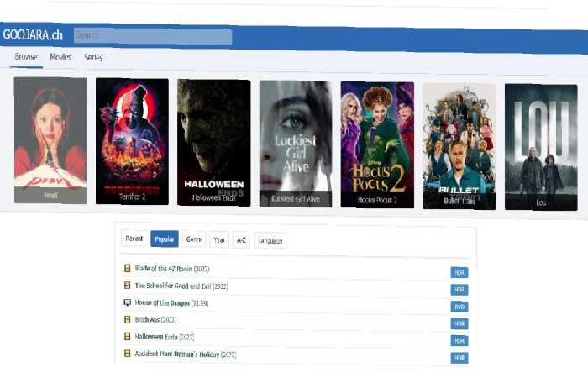Viewport: 588px width, 378px height.
Task: Open the Movies tab
Action: 60,57
